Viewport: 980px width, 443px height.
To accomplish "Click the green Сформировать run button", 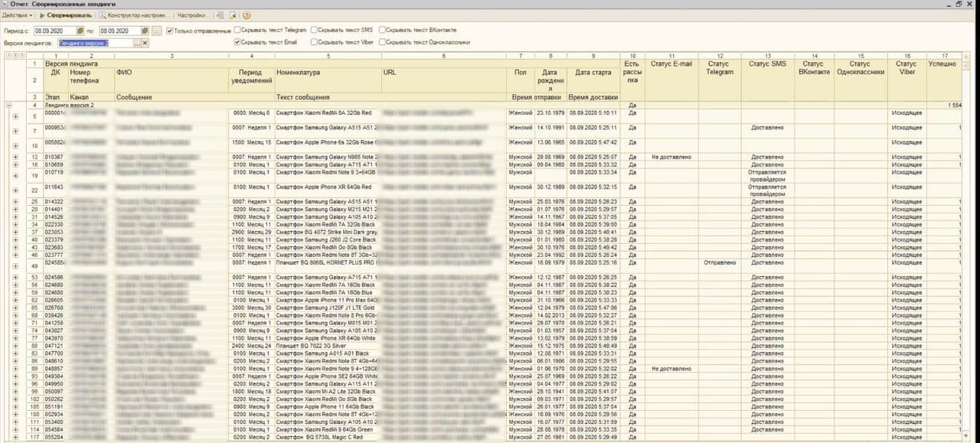I will pos(66,15).
